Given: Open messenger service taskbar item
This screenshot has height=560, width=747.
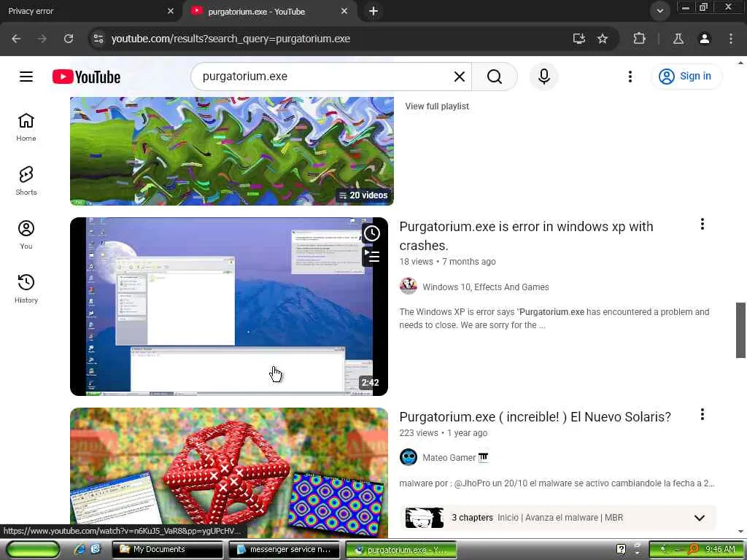Looking at the screenshot, I should [284, 550].
